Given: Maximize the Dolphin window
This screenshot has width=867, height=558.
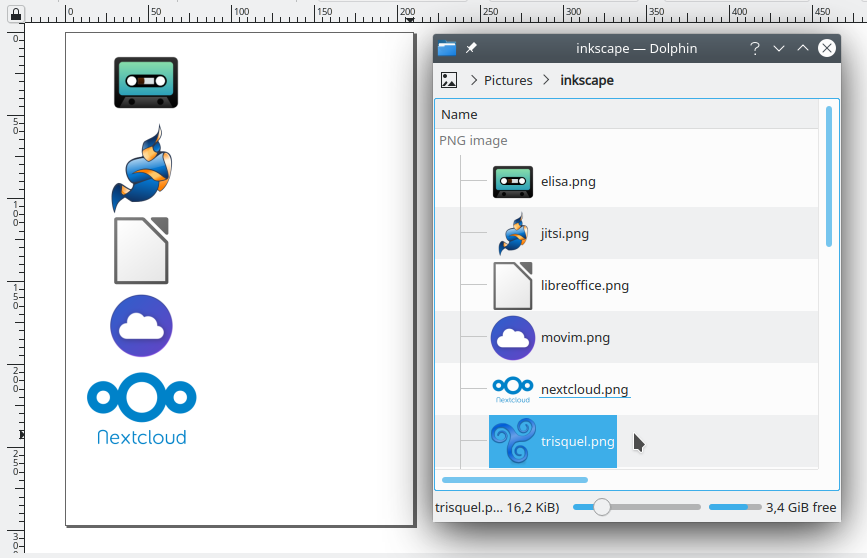Looking at the screenshot, I should coord(803,48).
